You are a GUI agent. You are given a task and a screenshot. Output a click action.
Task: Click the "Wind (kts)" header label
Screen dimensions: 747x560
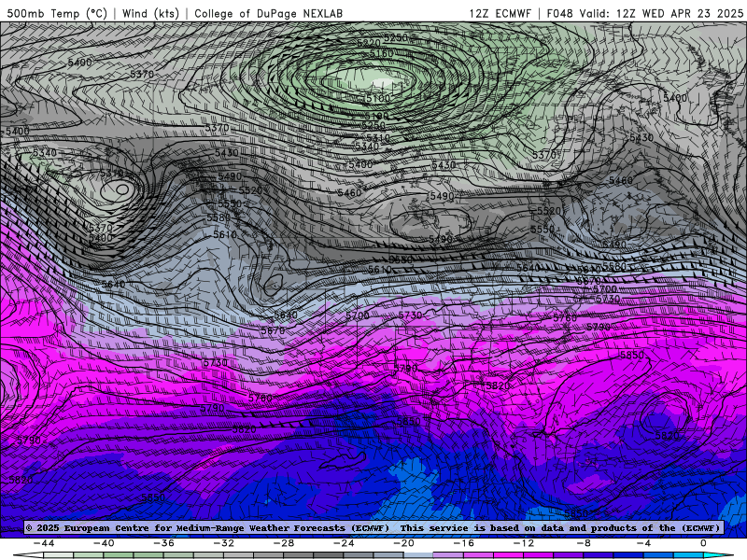[150, 13]
